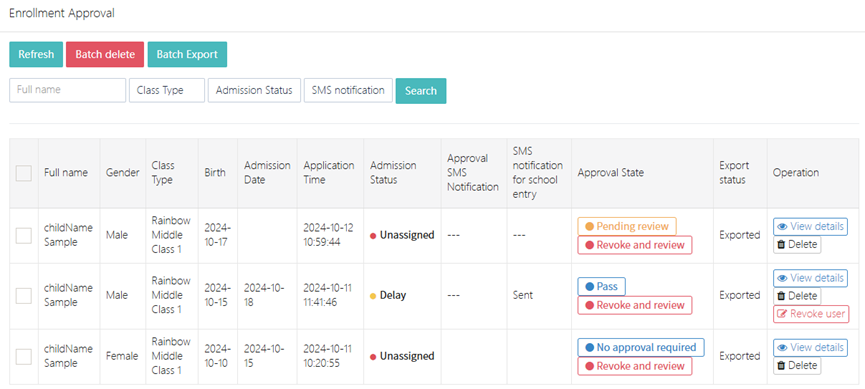
Task: Click Revoke and review under No approval required
Action: pyautogui.click(x=634, y=366)
